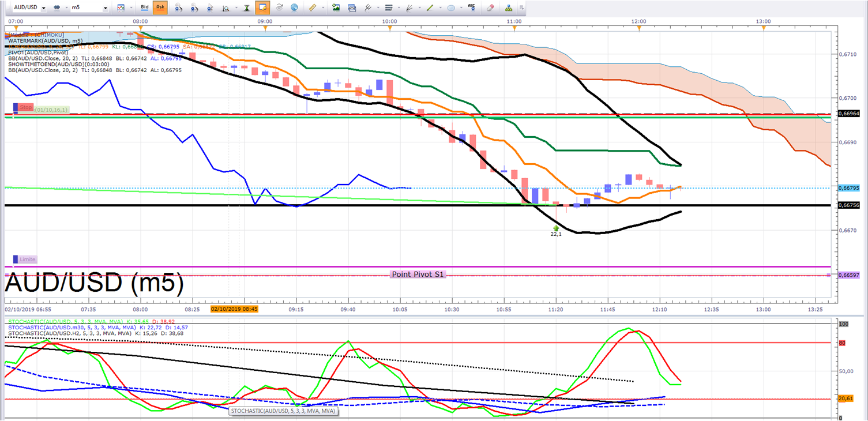Expand the fan lines options arrow
This screenshot has height=421, width=868.
coord(419,8)
